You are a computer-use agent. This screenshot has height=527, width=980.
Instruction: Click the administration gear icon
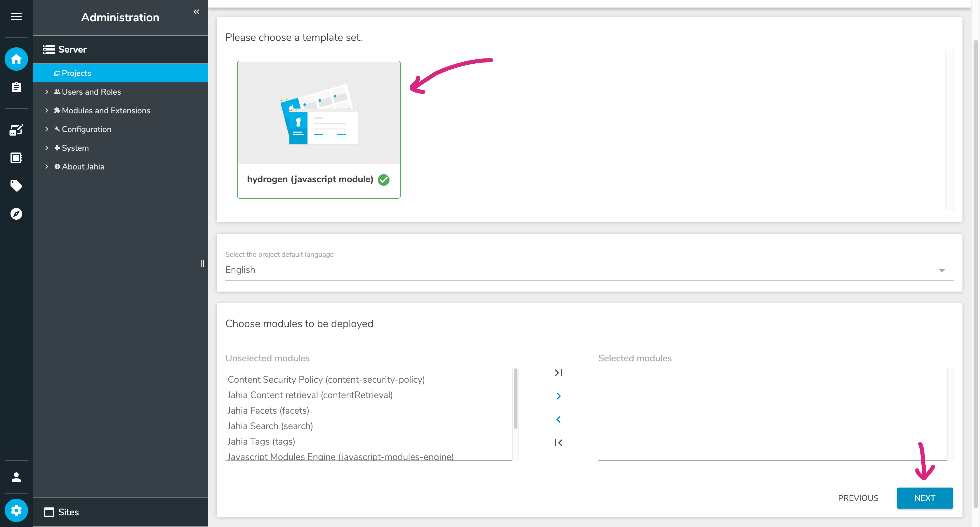pyautogui.click(x=16, y=510)
